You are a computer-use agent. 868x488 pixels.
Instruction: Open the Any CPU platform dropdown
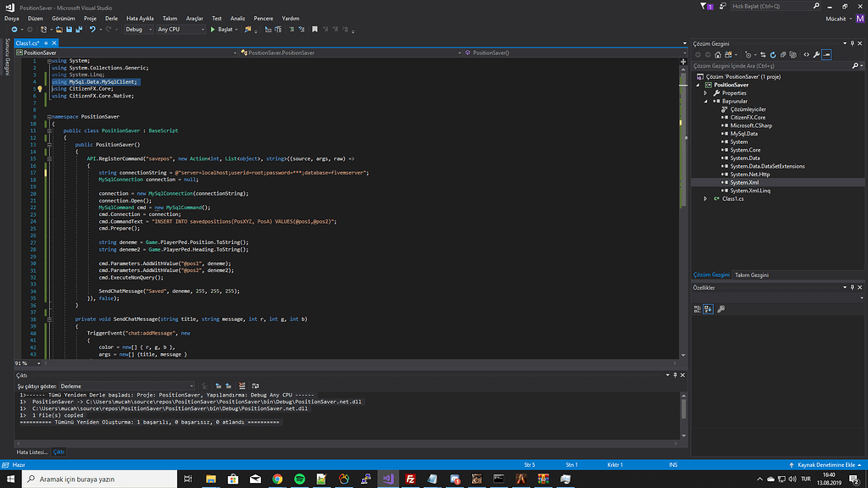point(180,29)
